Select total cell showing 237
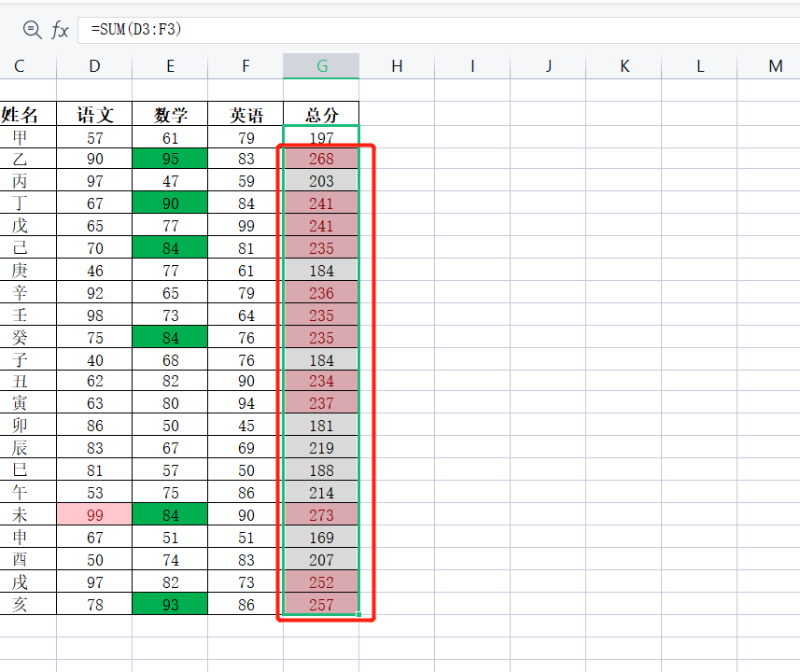This screenshot has width=800, height=672. (321, 402)
